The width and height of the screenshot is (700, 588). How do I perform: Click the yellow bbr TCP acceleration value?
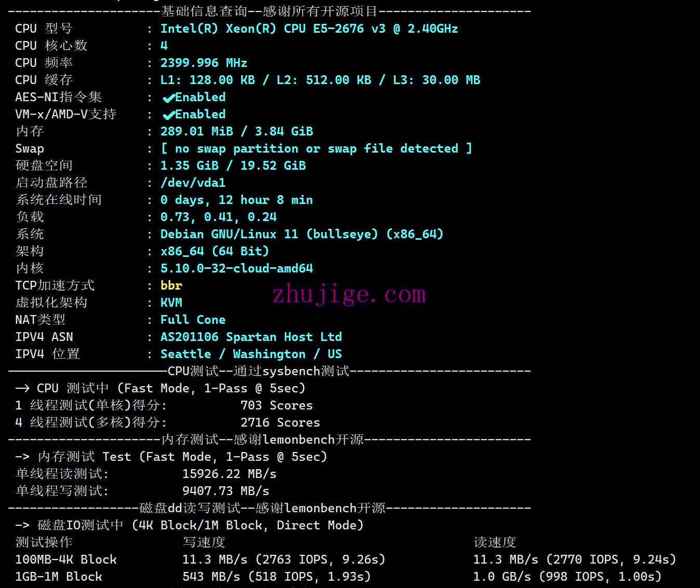tap(171, 285)
